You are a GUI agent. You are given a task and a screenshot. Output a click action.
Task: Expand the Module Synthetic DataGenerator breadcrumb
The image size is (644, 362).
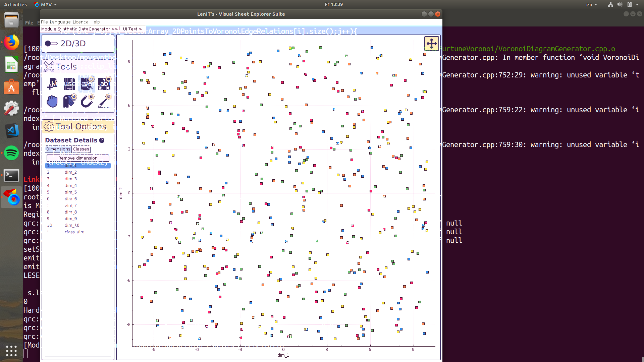[79, 29]
